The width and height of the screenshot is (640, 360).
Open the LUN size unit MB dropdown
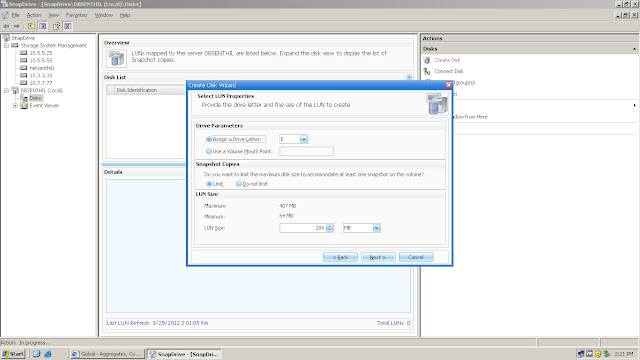pos(376,228)
